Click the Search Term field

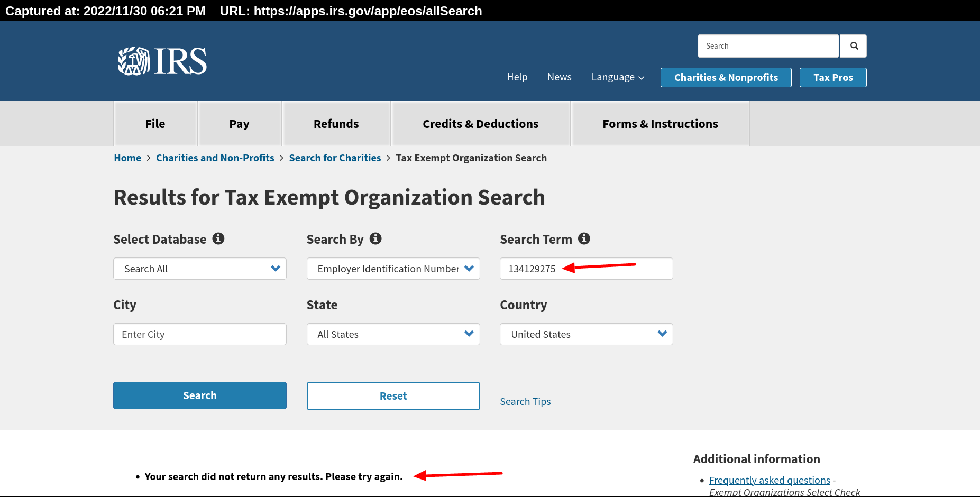587,269
